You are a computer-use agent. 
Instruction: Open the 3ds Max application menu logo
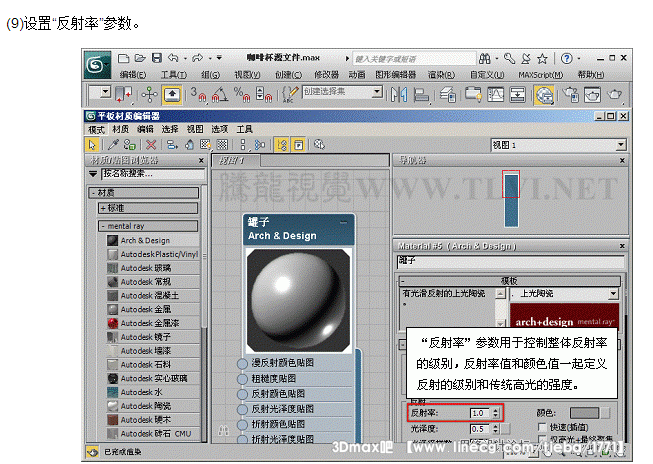97,65
